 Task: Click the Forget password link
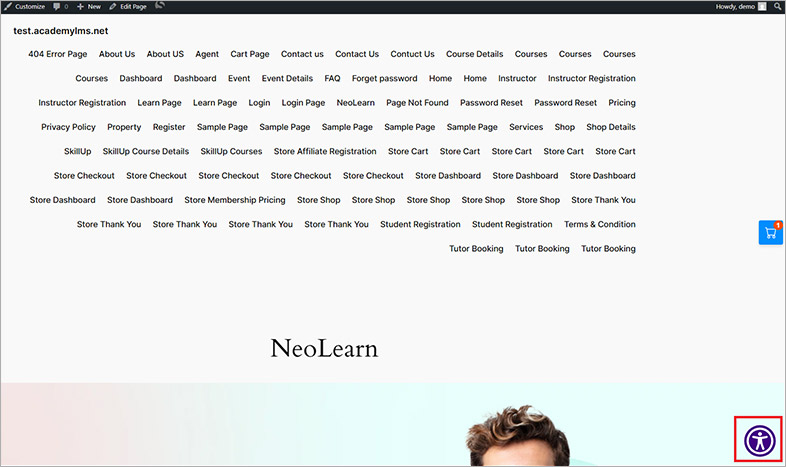click(x=384, y=79)
